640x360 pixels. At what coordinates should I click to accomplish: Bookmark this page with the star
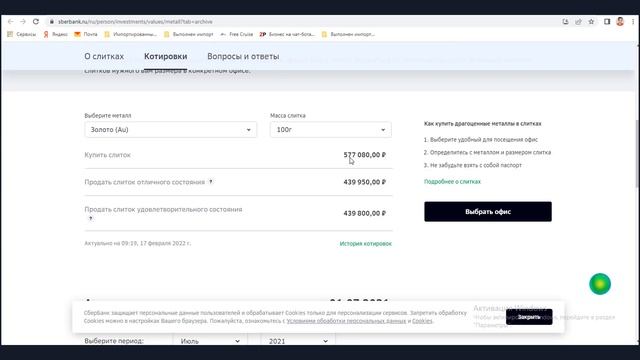click(591, 22)
